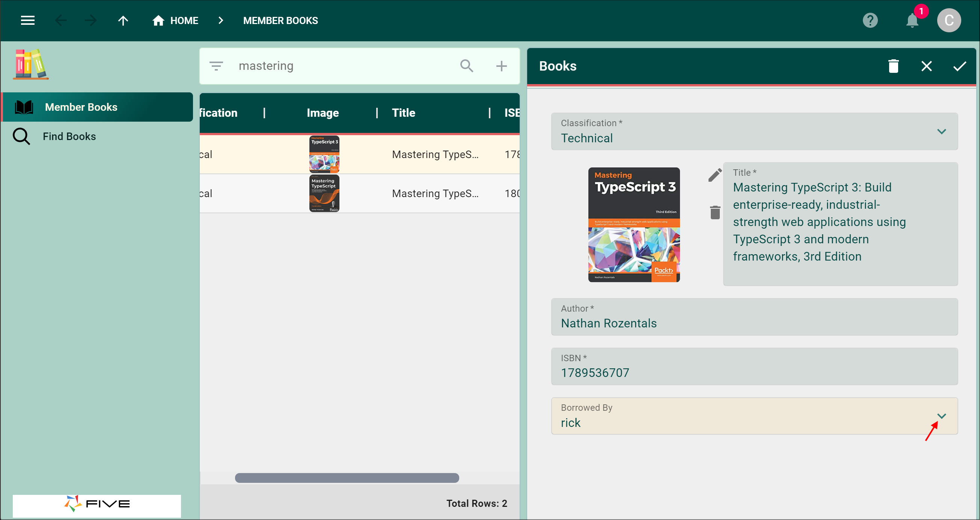Open notifications bell with badge
The image size is (980, 520).
[x=912, y=20]
